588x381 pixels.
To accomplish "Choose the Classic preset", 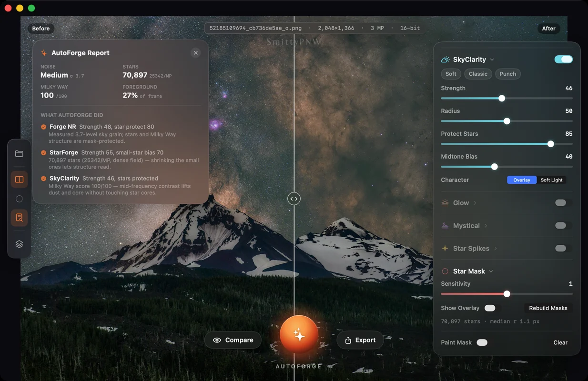I will (x=478, y=74).
